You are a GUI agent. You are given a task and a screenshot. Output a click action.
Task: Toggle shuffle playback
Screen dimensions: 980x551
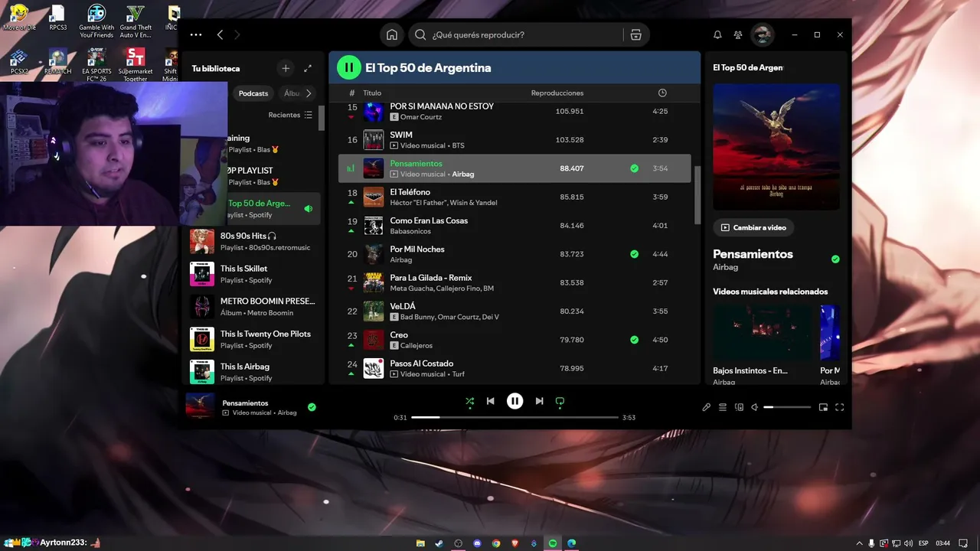pos(470,401)
